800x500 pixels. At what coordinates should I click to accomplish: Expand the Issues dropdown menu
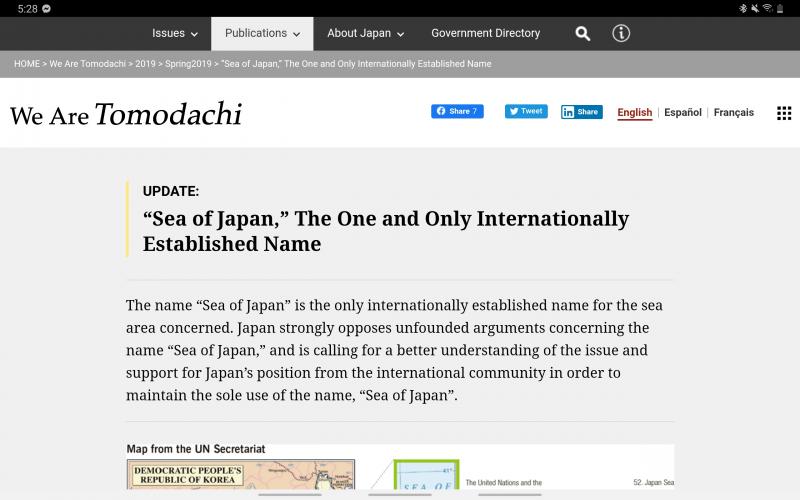175,33
